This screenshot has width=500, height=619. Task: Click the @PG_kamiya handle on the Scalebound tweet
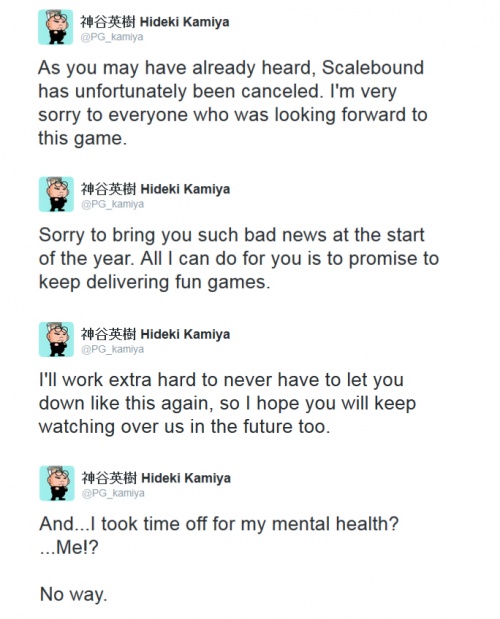tap(112, 37)
